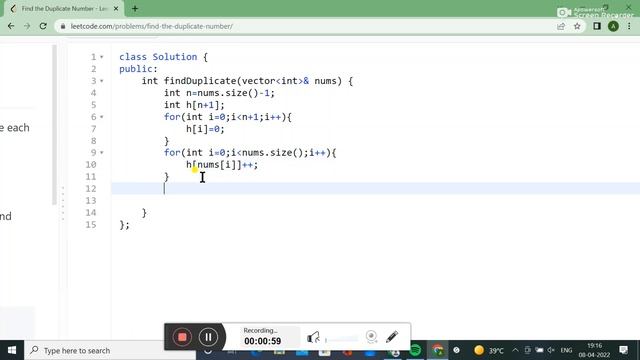
Task: Click the 'h[nums[i]]++;' code line
Action: click(222, 165)
